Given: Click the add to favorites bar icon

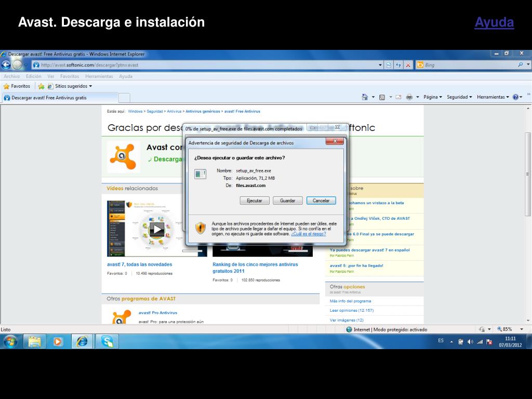Looking at the screenshot, I should tap(41, 86).
